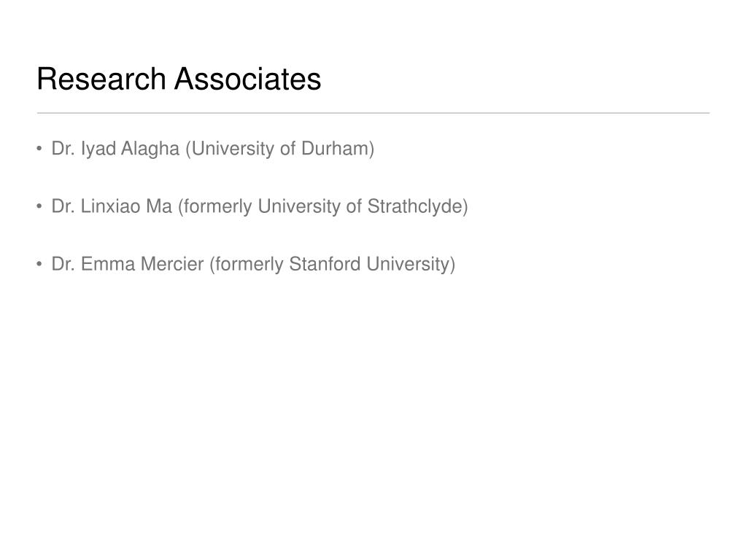747x560 pixels.
Task: Click "Stanford University" text
Action: coord(370,264)
